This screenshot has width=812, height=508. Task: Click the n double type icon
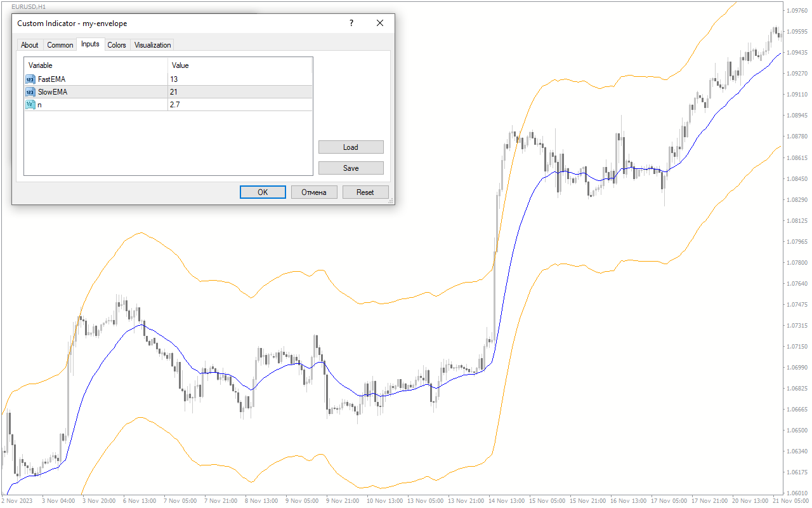coord(30,105)
